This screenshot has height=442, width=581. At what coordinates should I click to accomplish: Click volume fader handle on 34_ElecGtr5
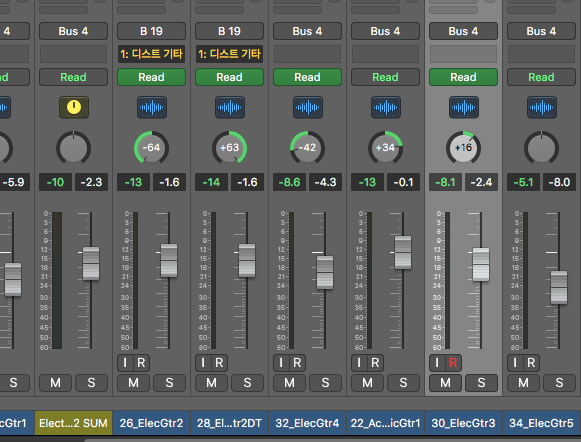click(x=559, y=288)
